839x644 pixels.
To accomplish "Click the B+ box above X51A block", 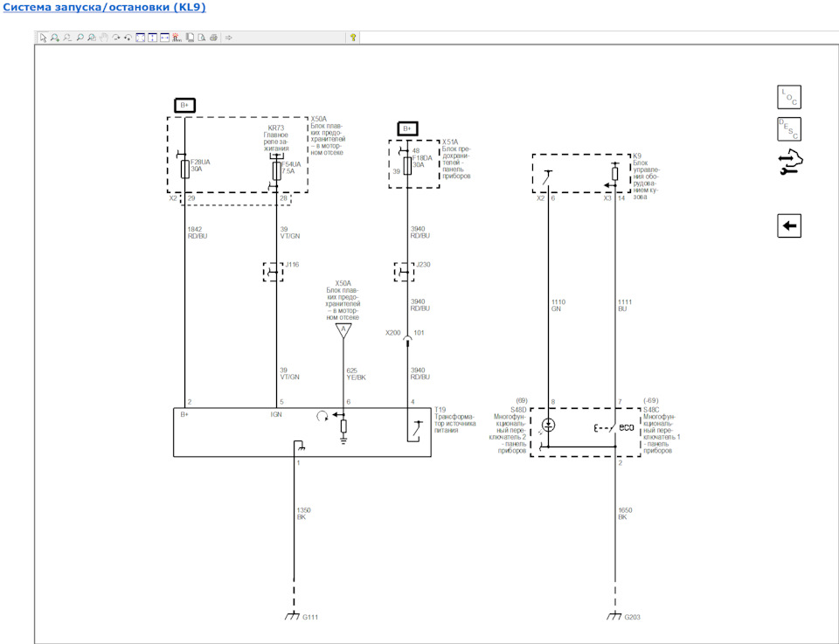I will pyautogui.click(x=407, y=128).
